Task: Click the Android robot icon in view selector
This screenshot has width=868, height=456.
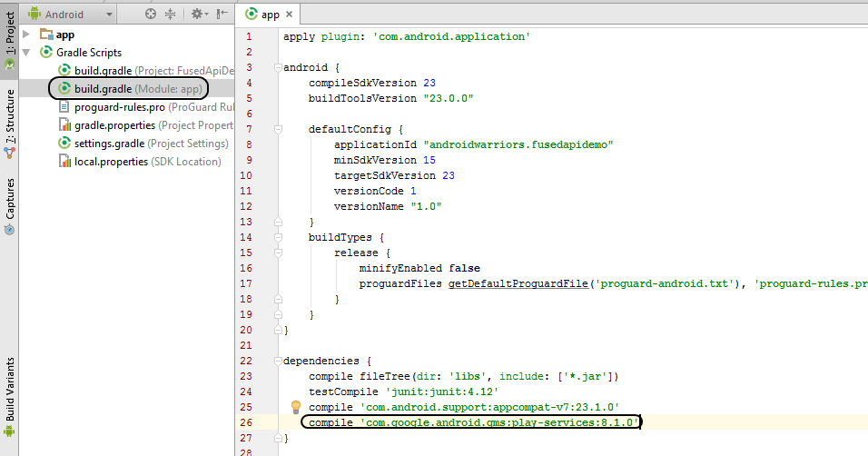Action: point(35,14)
